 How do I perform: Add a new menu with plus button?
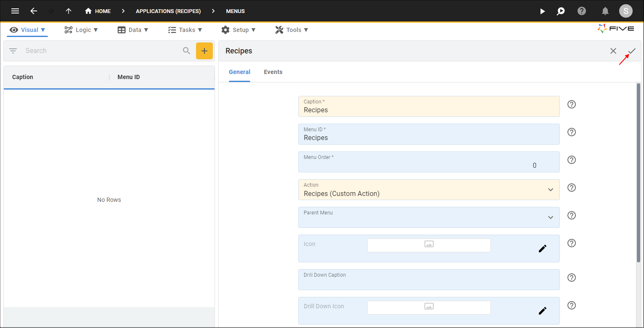[x=204, y=51]
